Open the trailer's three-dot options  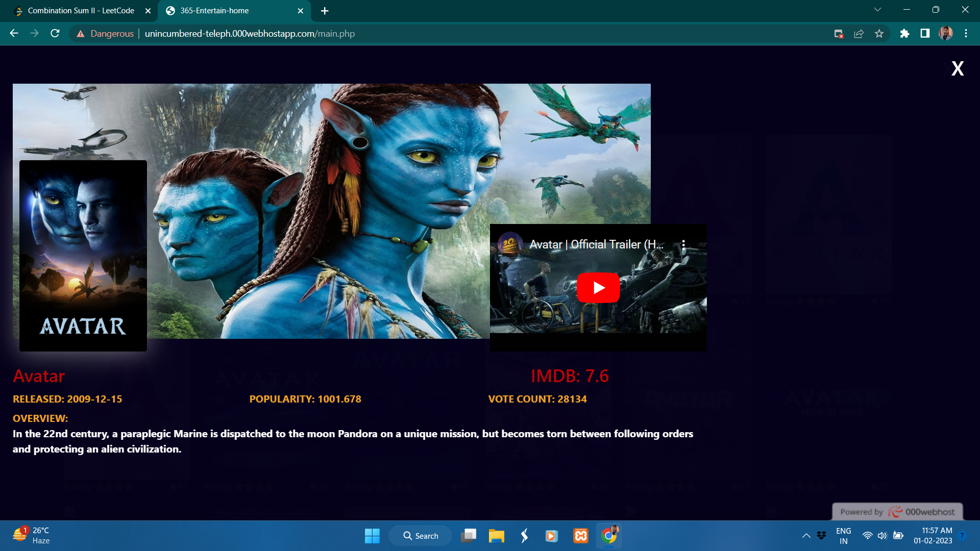[x=684, y=244]
